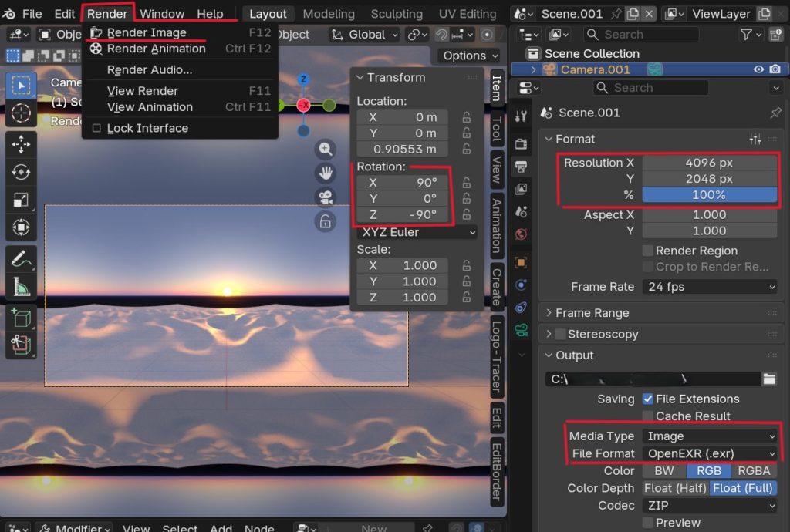Select the Measure tool

pyautogui.click(x=21, y=287)
